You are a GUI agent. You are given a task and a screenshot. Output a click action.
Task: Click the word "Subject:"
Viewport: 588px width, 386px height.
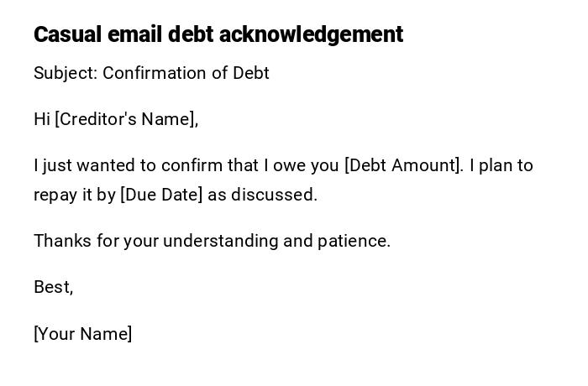[66, 73]
